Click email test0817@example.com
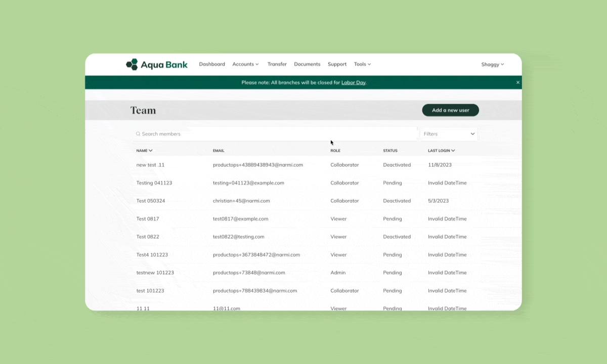 [240, 219]
